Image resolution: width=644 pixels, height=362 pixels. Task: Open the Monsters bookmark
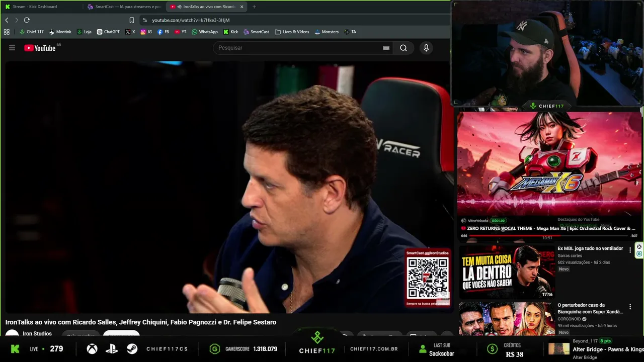pyautogui.click(x=327, y=32)
